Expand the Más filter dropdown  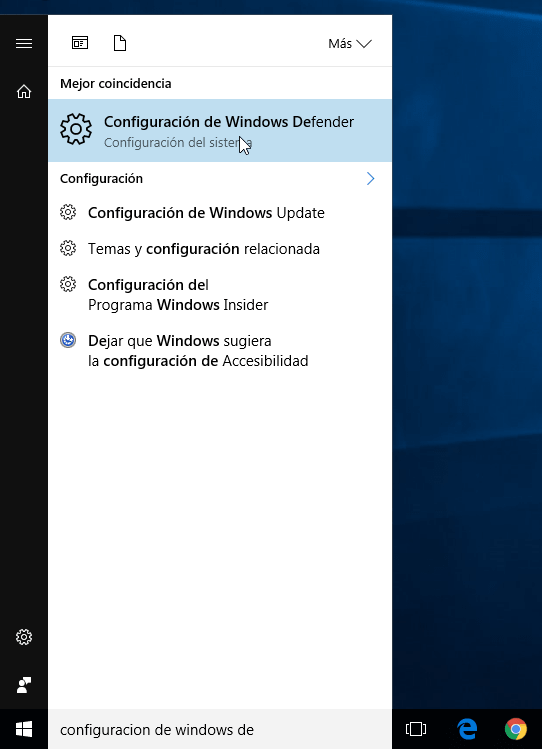tap(350, 43)
